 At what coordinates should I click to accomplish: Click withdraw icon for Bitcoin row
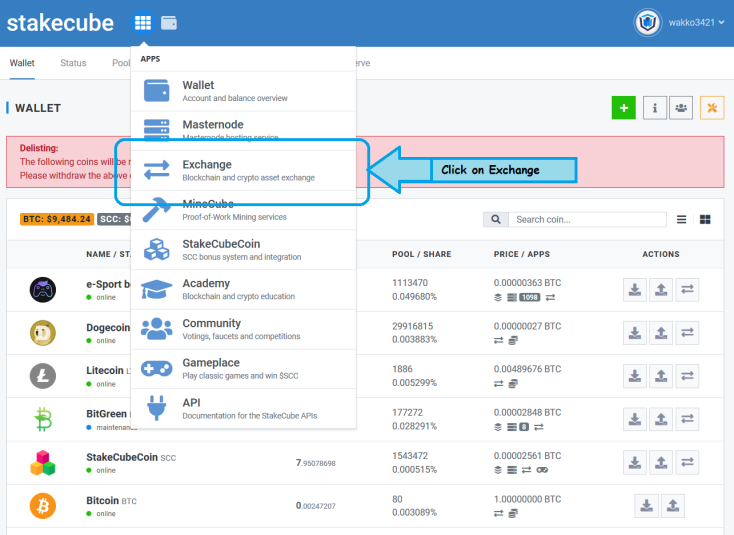673,506
